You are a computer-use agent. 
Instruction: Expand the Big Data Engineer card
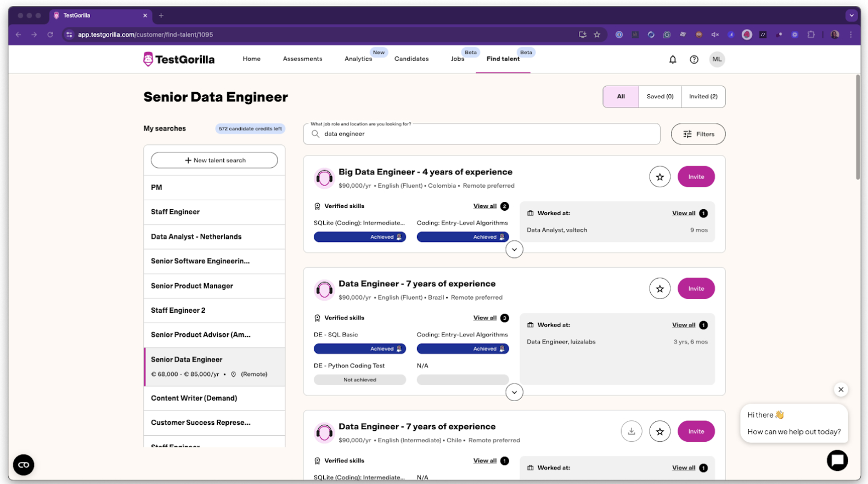tap(514, 250)
